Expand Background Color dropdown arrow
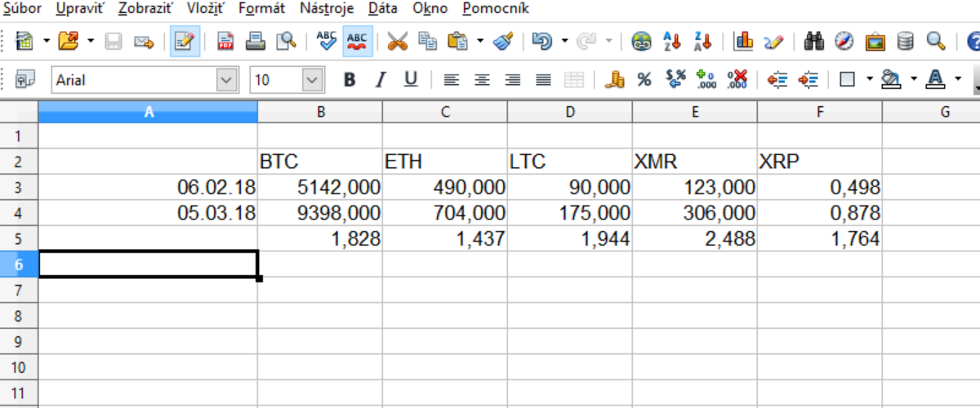Image resolution: width=980 pixels, height=408 pixels. (914, 80)
